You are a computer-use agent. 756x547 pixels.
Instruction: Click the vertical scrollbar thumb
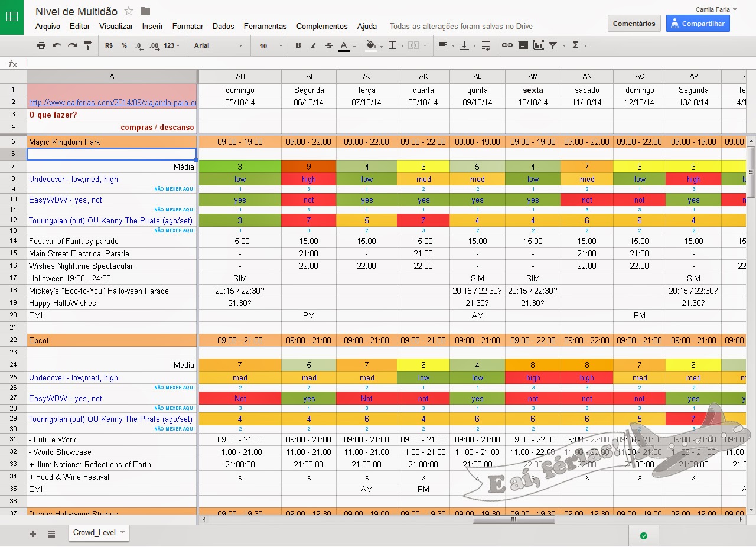coord(751,171)
